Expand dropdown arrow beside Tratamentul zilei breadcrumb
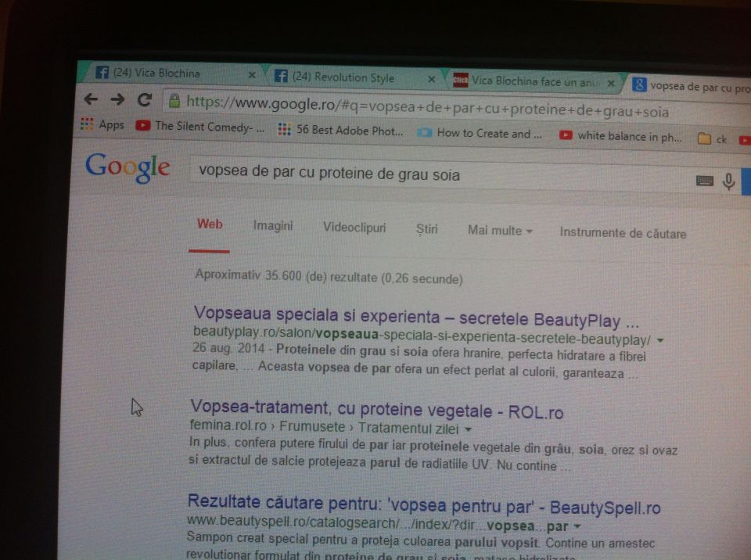This screenshot has width=751, height=560. pos(468,429)
